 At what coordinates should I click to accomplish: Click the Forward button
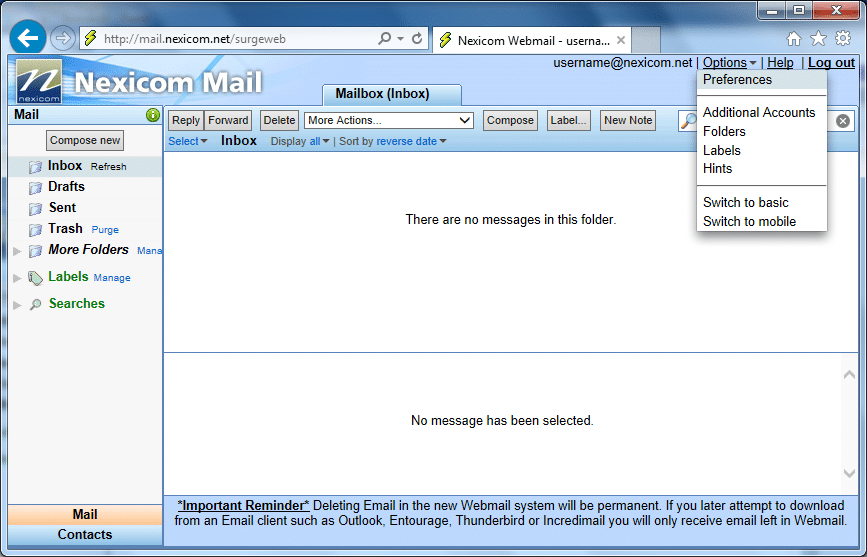(228, 120)
